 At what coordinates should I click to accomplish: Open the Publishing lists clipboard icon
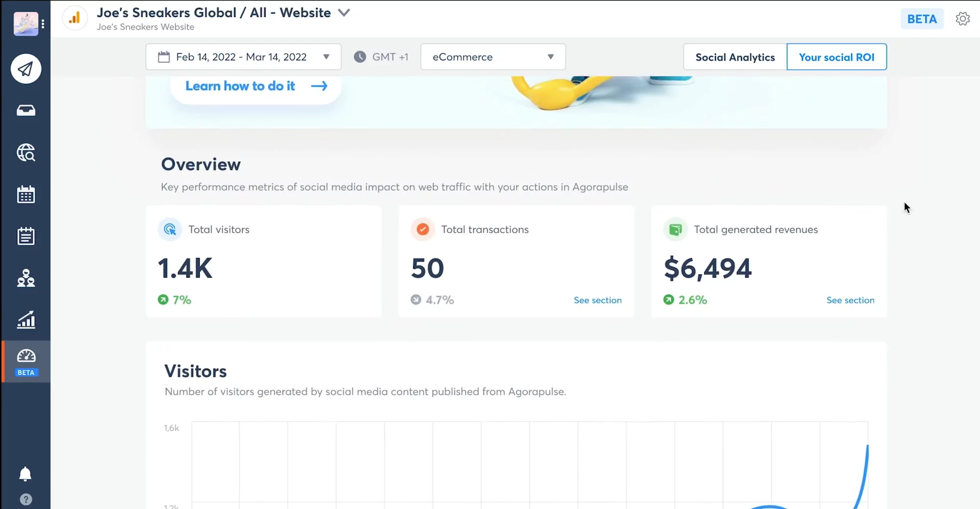(x=26, y=236)
